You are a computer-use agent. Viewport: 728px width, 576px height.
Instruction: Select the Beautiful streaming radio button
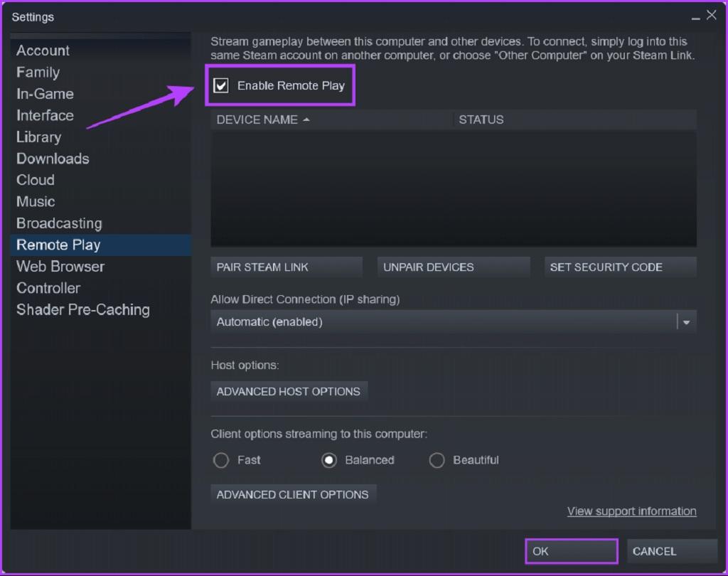pos(437,460)
